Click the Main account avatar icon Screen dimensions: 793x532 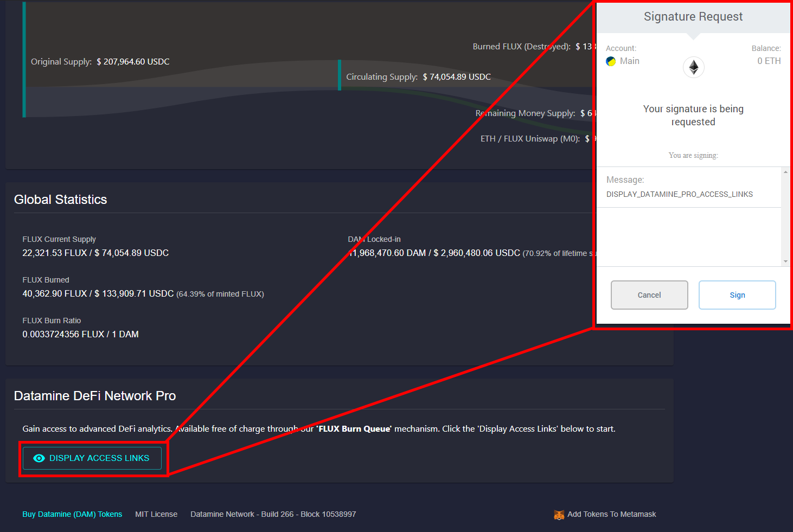611,61
